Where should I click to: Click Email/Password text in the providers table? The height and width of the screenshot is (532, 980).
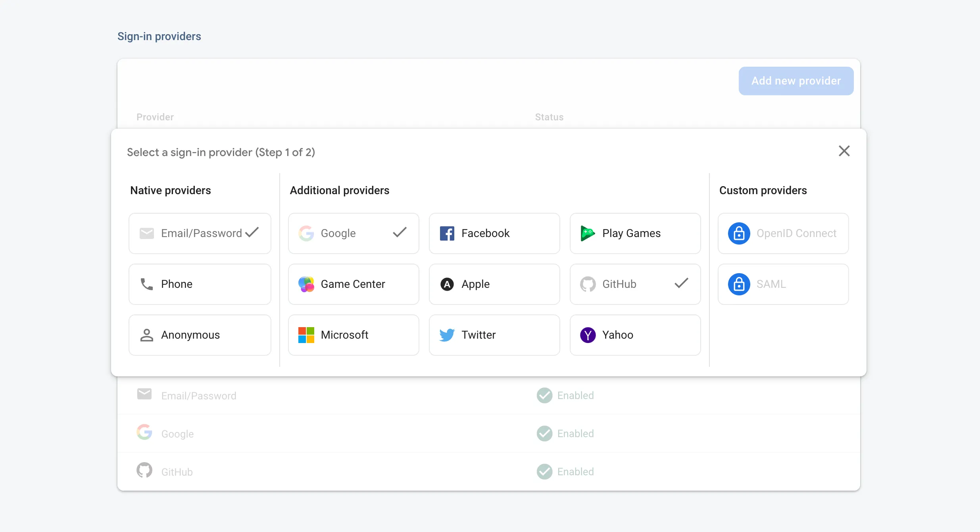tap(198, 396)
